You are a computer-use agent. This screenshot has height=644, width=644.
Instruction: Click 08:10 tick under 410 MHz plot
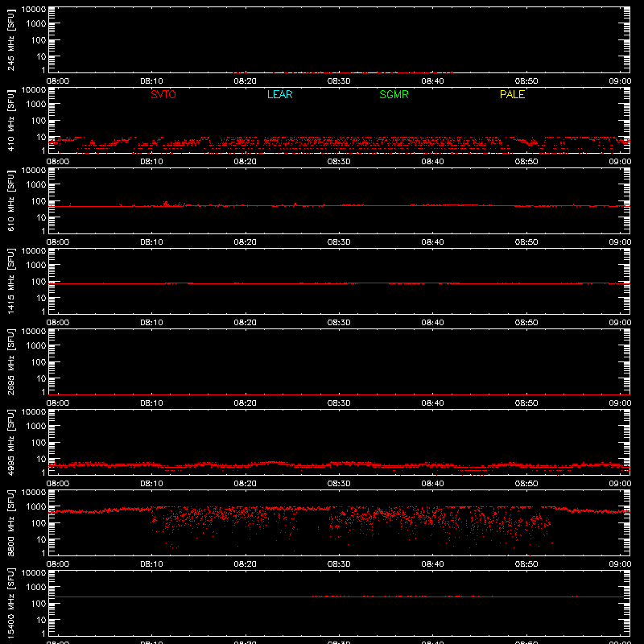click(151, 162)
